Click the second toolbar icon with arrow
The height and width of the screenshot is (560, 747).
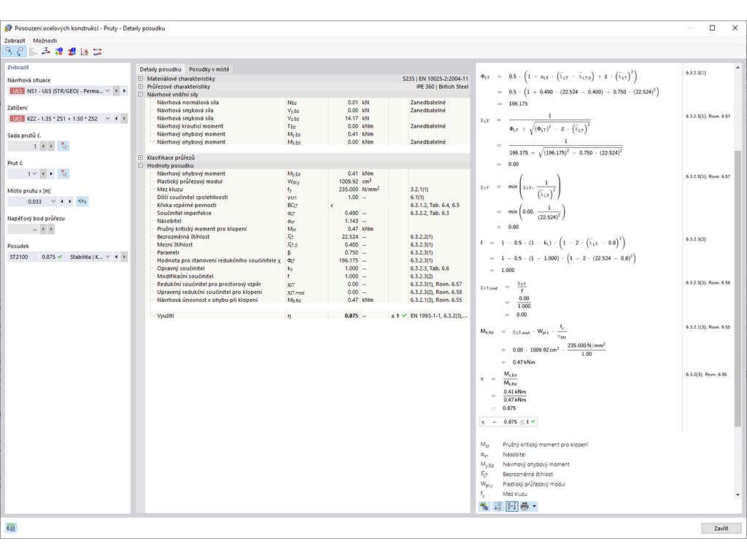point(20,52)
